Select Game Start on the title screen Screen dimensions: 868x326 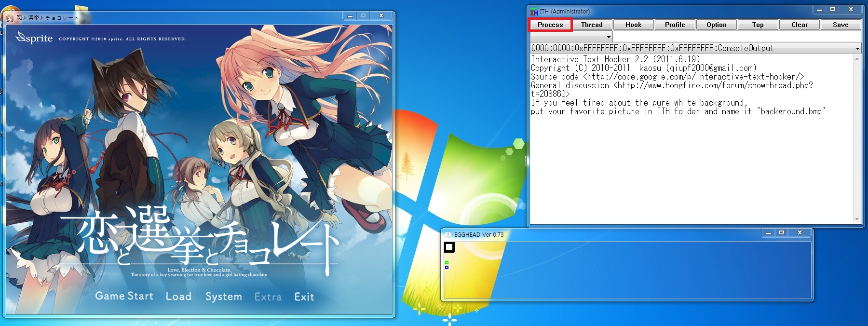pyautogui.click(x=124, y=296)
